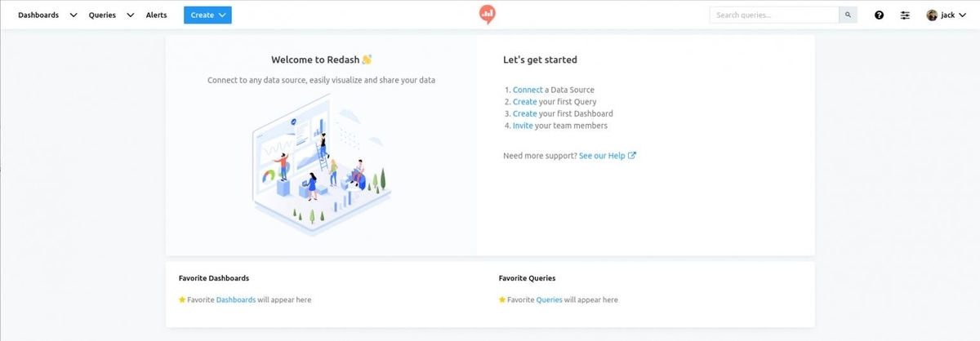980x341 pixels.
Task: Click the Redash logo icon
Action: pos(487,14)
